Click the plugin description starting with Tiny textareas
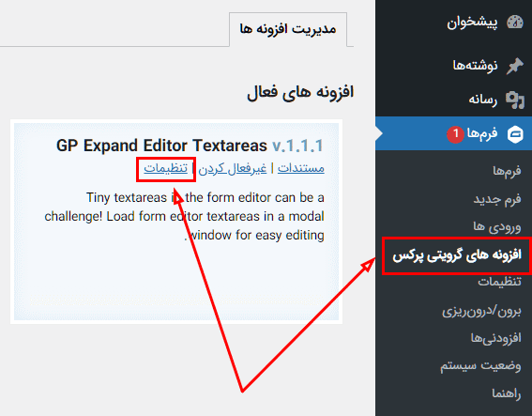 pos(184,217)
